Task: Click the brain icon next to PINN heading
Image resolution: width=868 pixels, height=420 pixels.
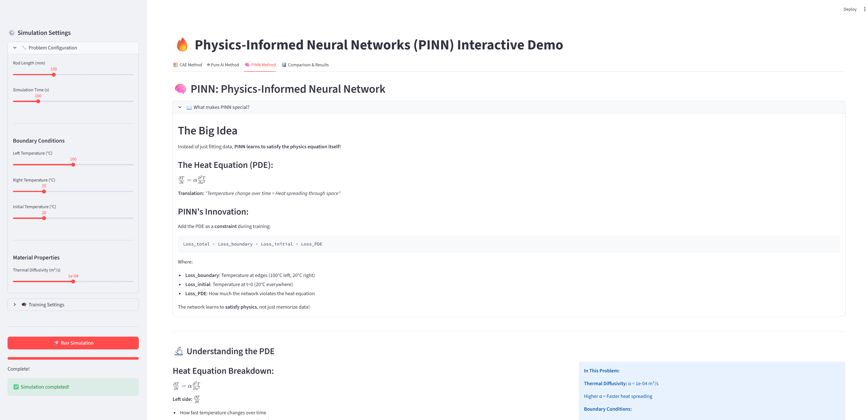Action: coord(180,89)
